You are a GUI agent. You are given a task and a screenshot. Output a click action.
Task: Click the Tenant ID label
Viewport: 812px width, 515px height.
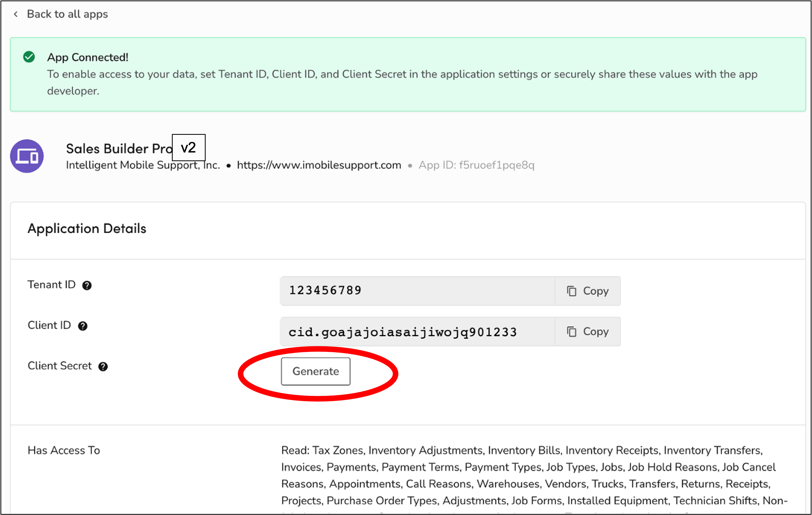coord(52,284)
